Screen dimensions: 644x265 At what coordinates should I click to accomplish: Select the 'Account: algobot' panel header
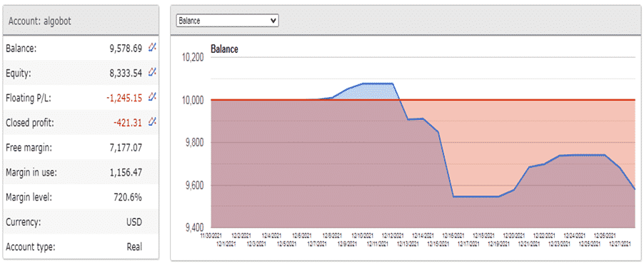pyautogui.click(x=81, y=21)
